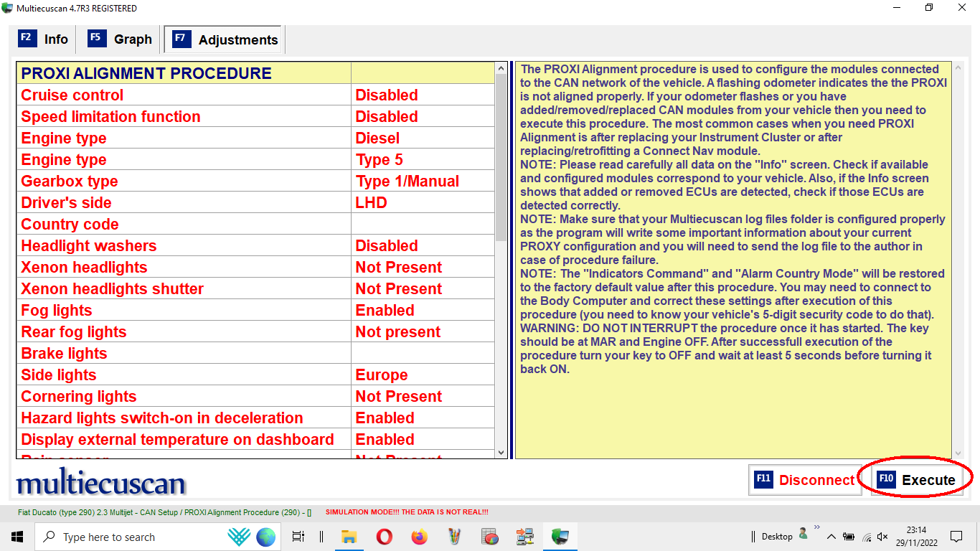The height and width of the screenshot is (551, 980).
Task: Launch Opera browser from the taskbar
Action: (x=384, y=537)
